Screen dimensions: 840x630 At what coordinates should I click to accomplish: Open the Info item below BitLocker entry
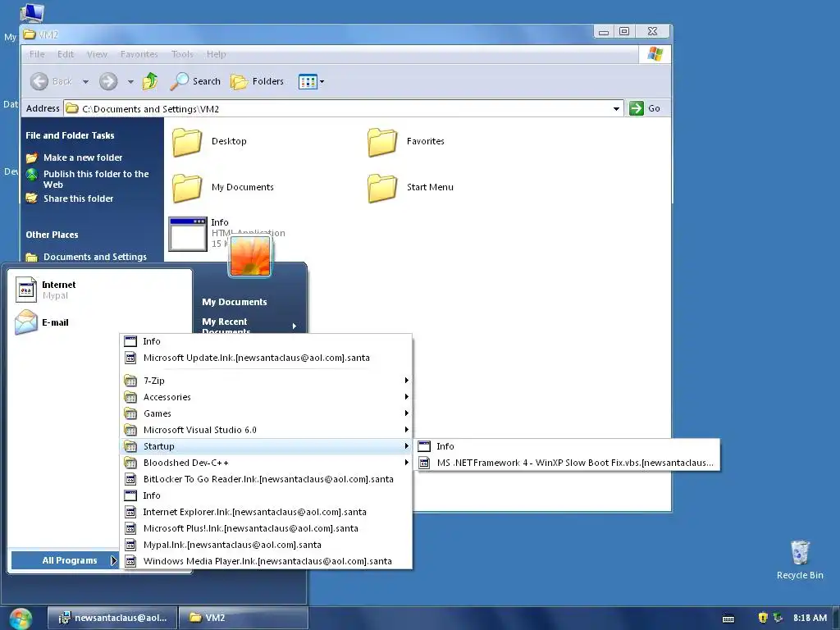pyautogui.click(x=267, y=495)
